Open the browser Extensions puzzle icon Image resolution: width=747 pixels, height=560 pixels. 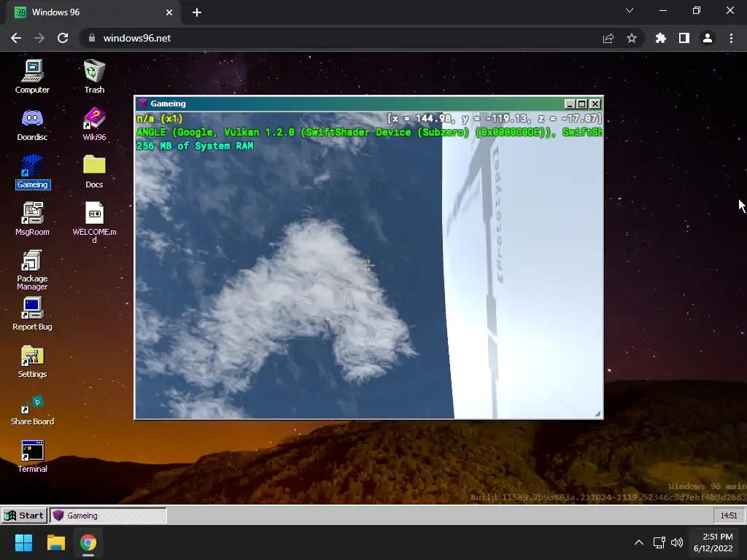click(x=661, y=38)
